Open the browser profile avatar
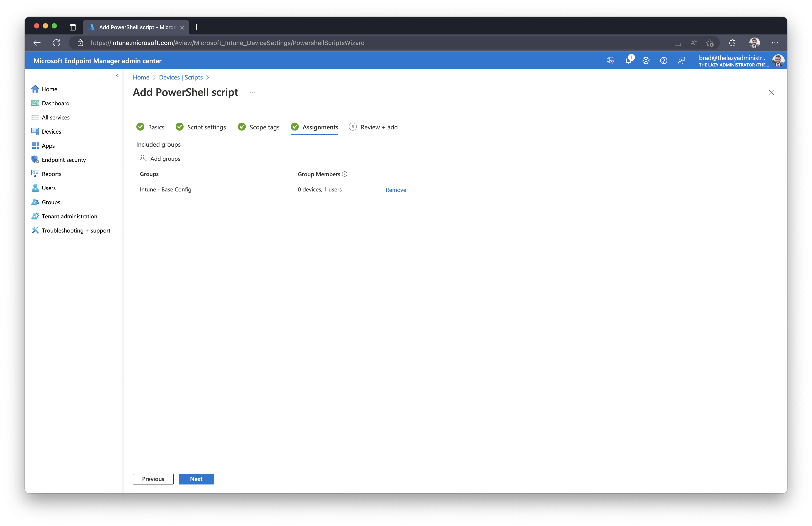Viewport: 812px width, 526px height. 754,43
